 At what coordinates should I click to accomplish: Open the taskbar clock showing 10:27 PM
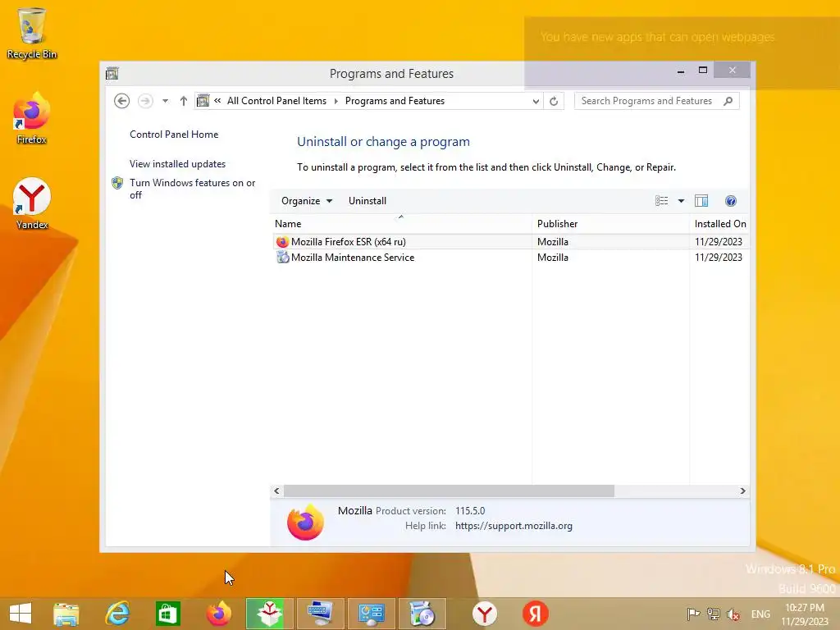coord(804,614)
